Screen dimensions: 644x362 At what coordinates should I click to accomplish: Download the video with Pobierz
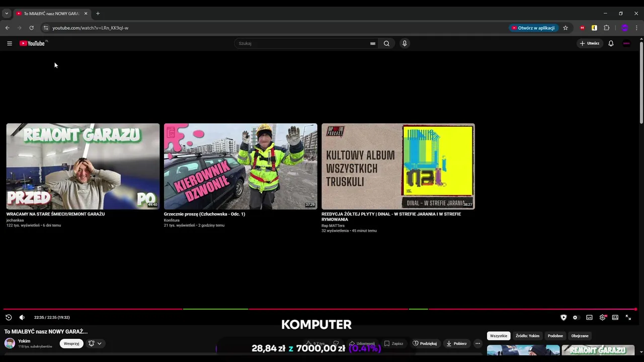[x=457, y=343]
